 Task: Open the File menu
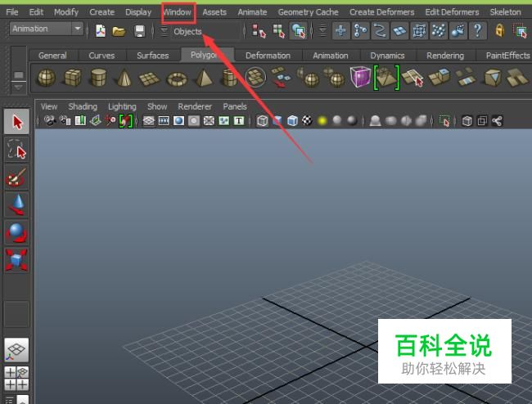12,12
